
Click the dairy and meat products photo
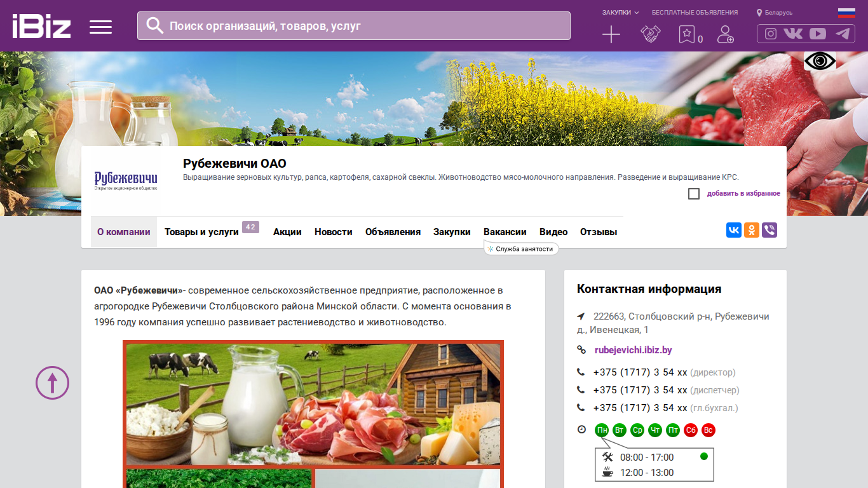[x=313, y=404]
